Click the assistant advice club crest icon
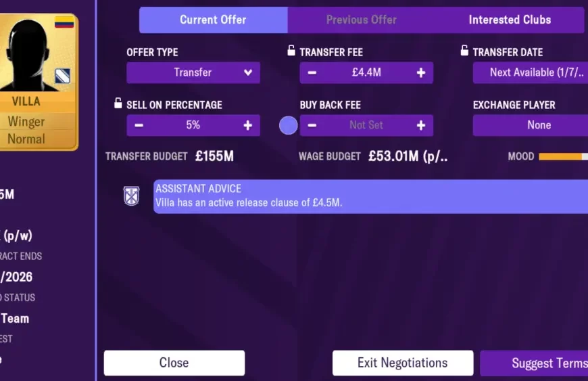Screen dimensions: 588x381 131,196
